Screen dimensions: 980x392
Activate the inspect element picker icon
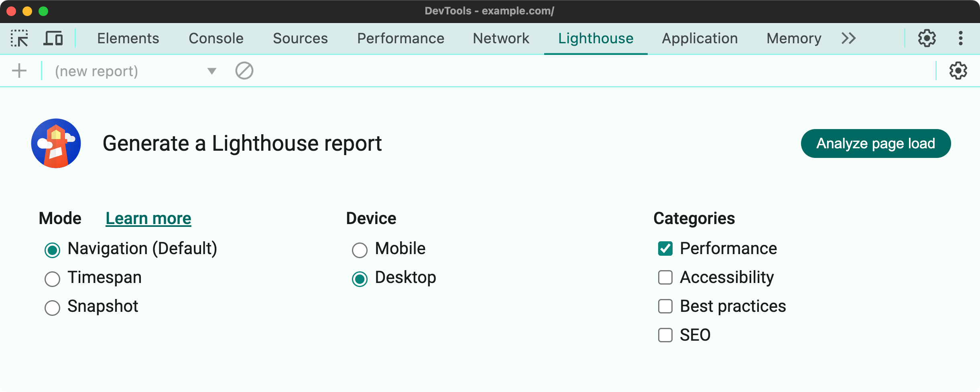[19, 38]
